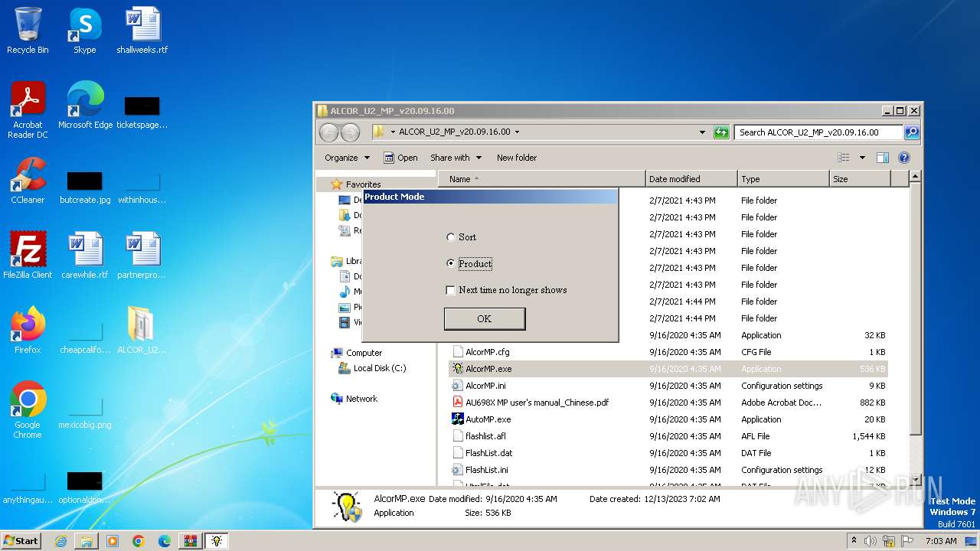Screen dimensions: 980x551
Task: Click Google Chrome icon in taskbar
Action: (x=139, y=541)
